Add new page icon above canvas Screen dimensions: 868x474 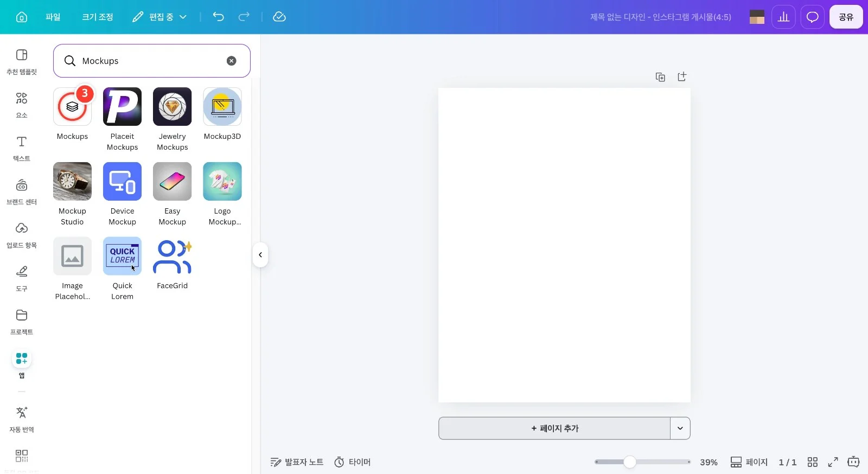[682, 76]
